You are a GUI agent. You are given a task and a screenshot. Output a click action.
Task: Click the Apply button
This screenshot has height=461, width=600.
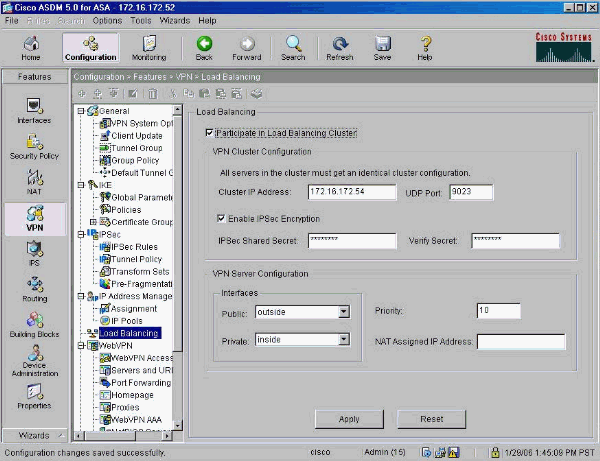[349, 419]
